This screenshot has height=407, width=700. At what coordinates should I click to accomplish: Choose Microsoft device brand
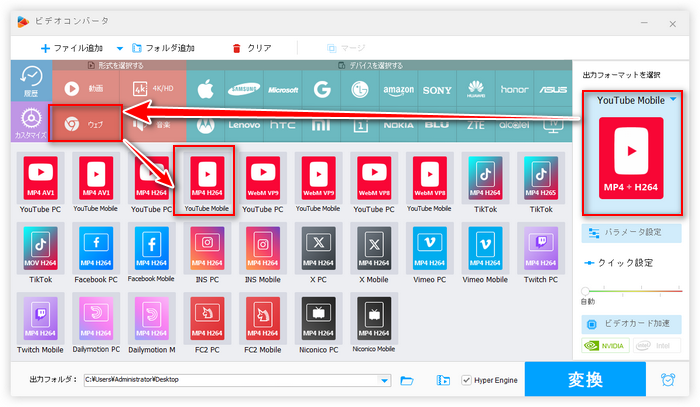[283, 90]
